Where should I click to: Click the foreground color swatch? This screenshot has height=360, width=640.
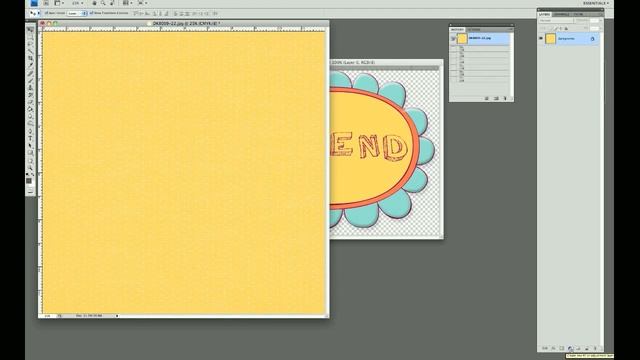pyautogui.click(x=29, y=180)
